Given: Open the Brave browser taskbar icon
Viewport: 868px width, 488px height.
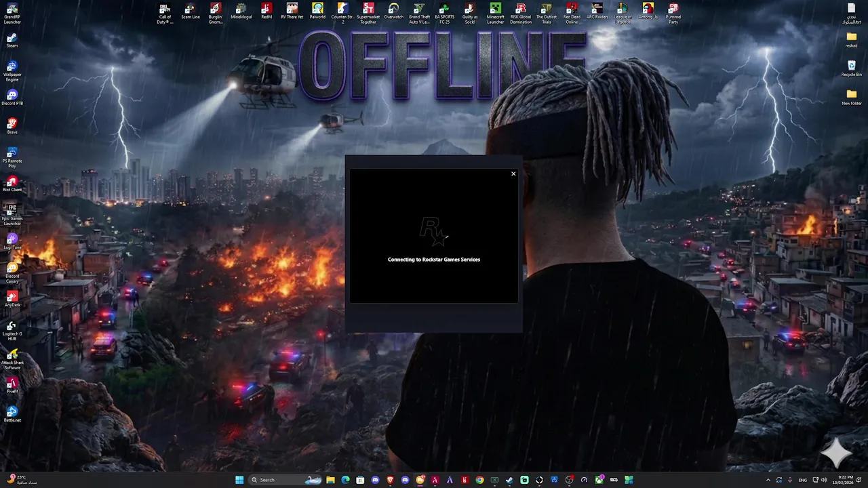Looking at the screenshot, I should [390, 480].
